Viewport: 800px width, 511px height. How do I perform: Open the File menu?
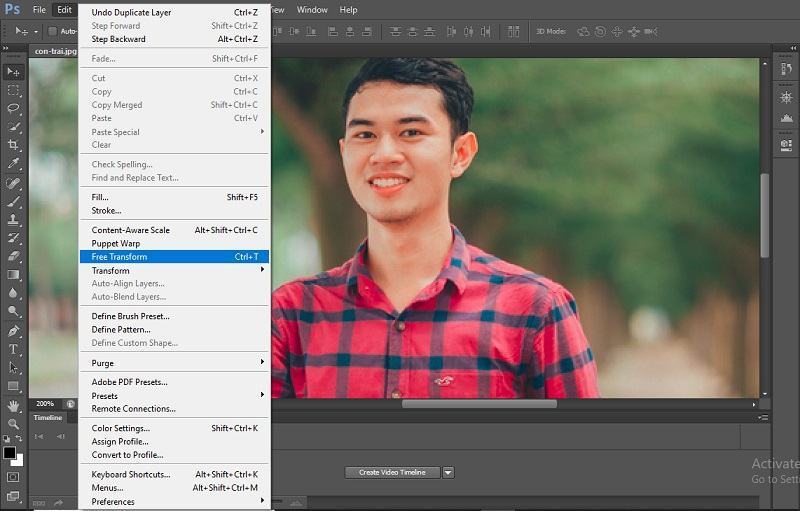[39, 10]
